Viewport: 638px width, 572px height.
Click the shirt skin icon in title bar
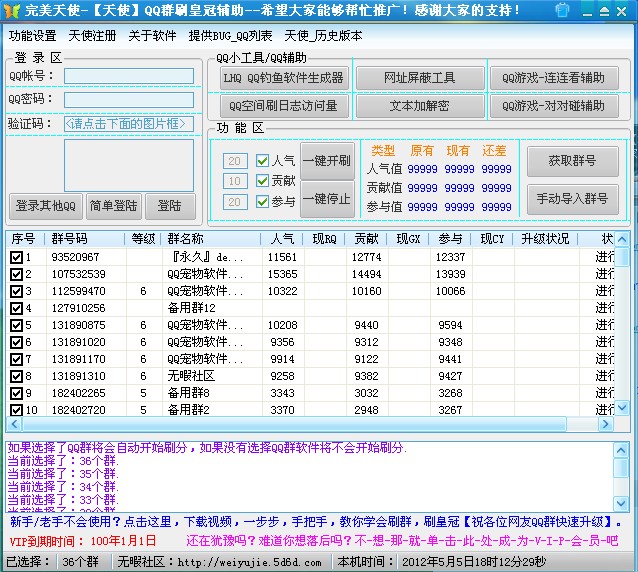pos(562,11)
